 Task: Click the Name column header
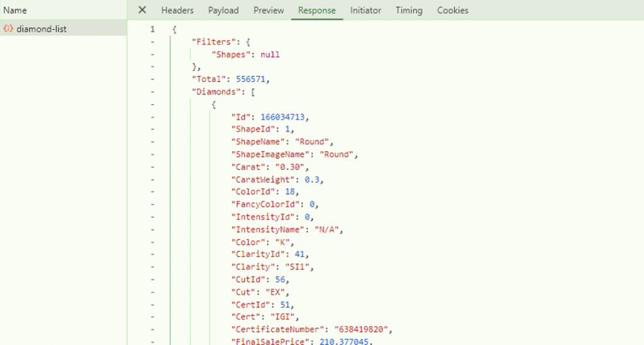15,10
